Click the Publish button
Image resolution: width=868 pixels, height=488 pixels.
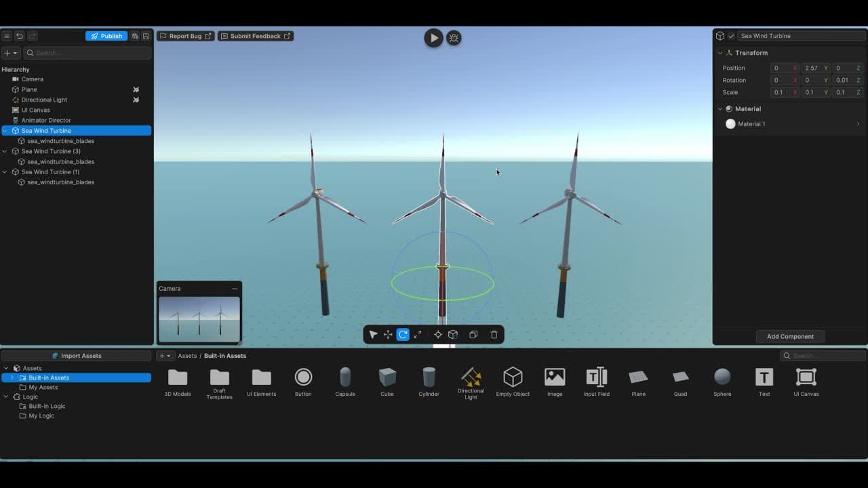(x=106, y=36)
